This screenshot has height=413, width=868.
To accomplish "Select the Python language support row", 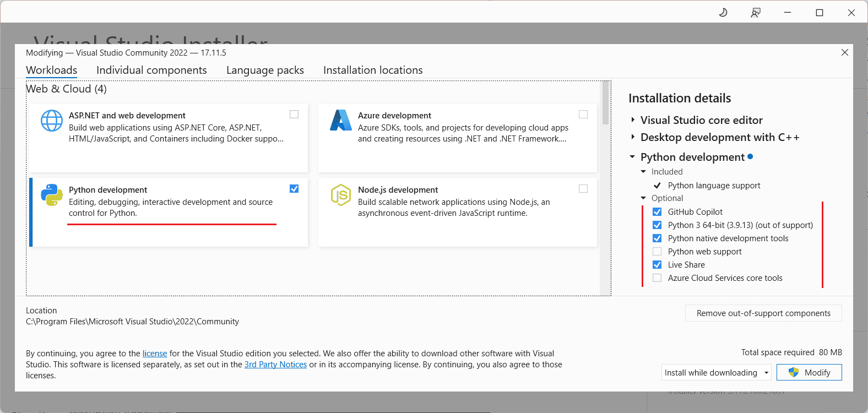I will (714, 186).
